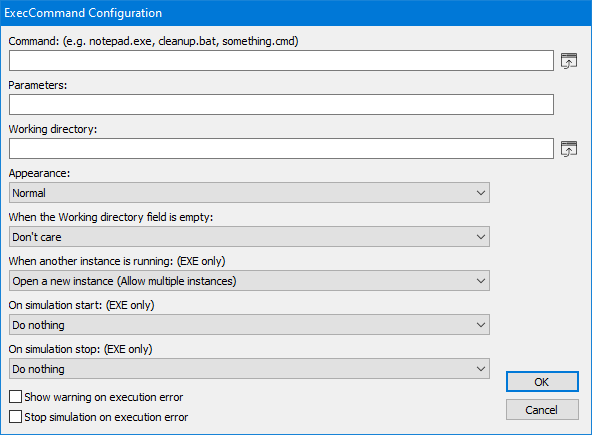The height and width of the screenshot is (435, 592).
Task: Click the browse icon beside the Command field
Action: click(x=569, y=61)
